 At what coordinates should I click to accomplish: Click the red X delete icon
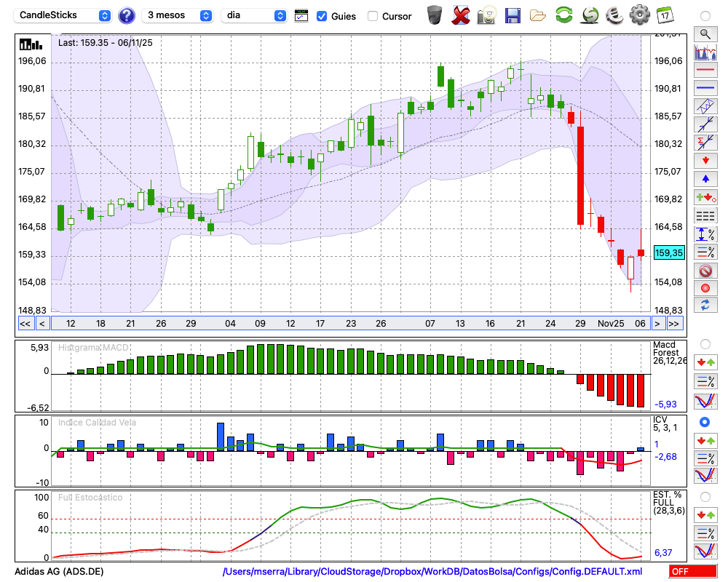coord(460,15)
